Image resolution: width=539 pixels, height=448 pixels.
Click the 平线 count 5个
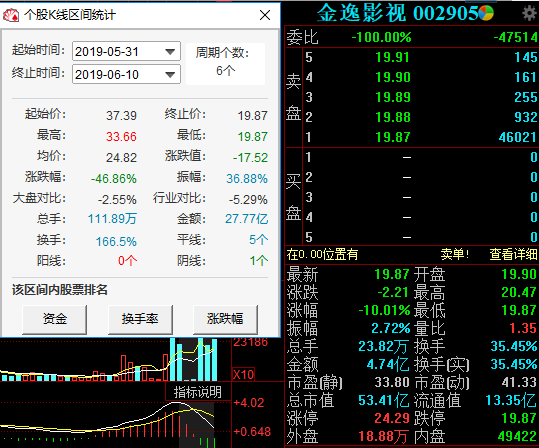point(258,240)
